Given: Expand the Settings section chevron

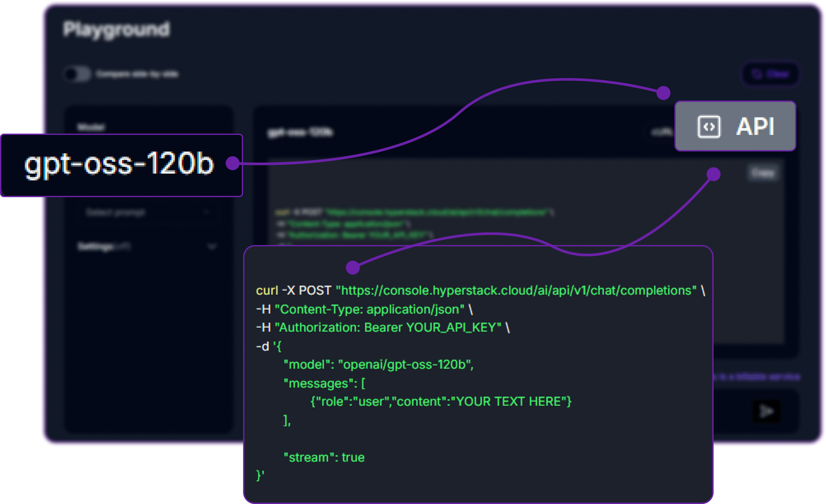Looking at the screenshot, I should 212,247.
